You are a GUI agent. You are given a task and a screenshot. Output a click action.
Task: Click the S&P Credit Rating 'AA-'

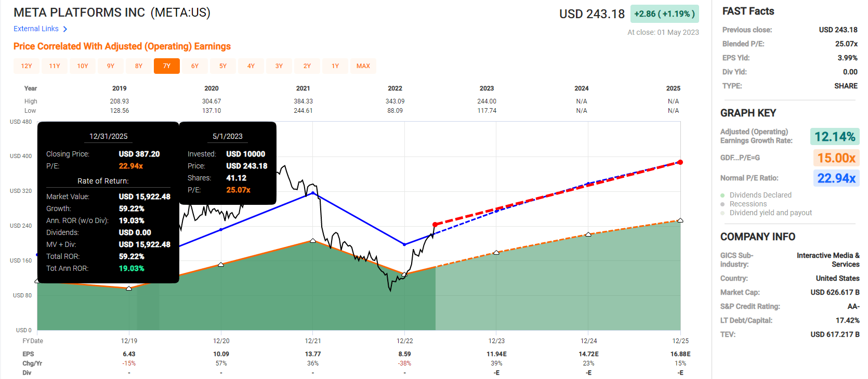tap(853, 306)
